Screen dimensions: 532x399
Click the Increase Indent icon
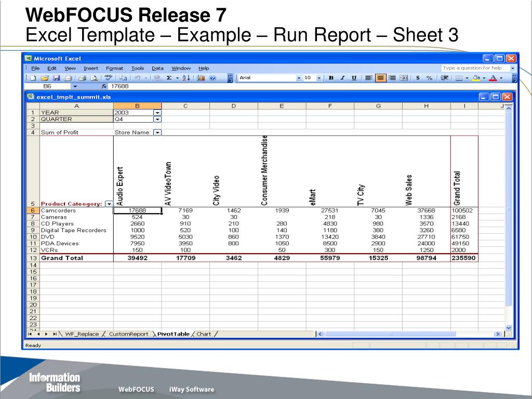pyautogui.click(x=444, y=78)
